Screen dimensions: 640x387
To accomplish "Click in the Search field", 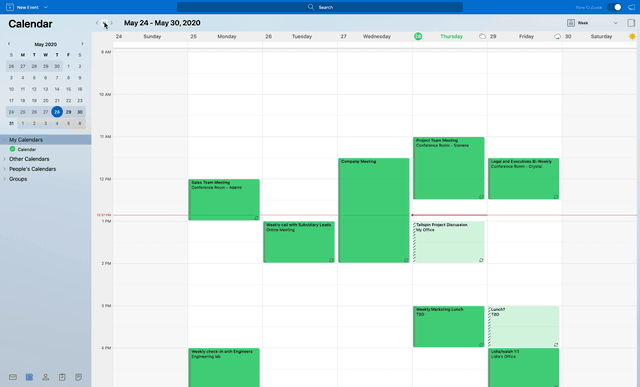I will 320,7.
